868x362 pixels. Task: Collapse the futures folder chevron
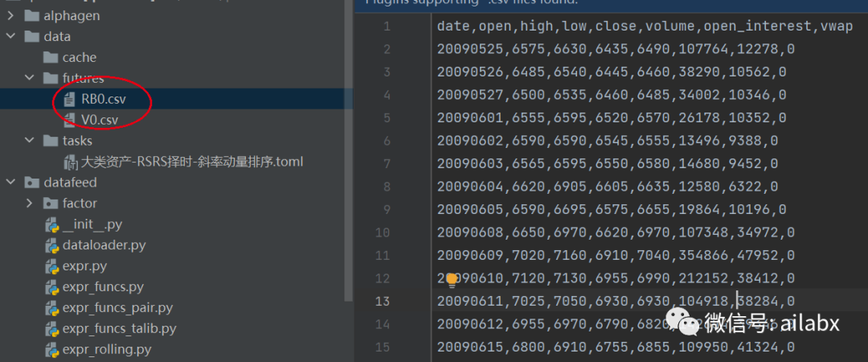[x=30, y=78]
